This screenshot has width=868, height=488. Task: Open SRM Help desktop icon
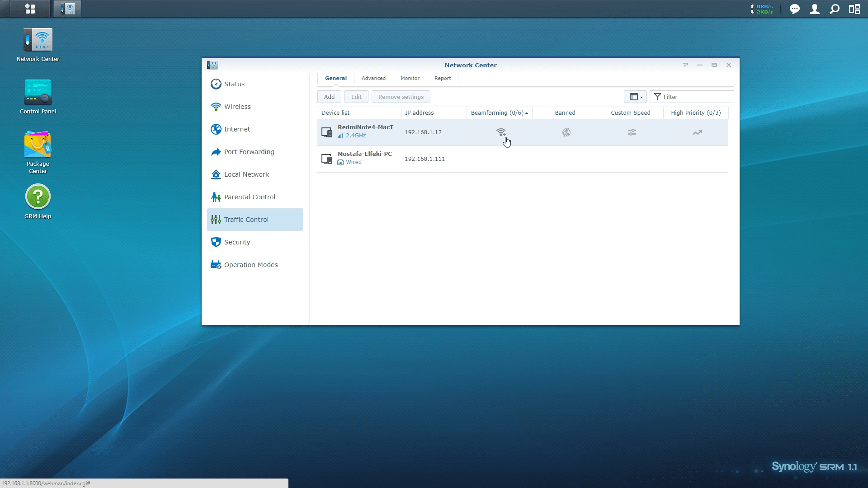pos(38,202)
